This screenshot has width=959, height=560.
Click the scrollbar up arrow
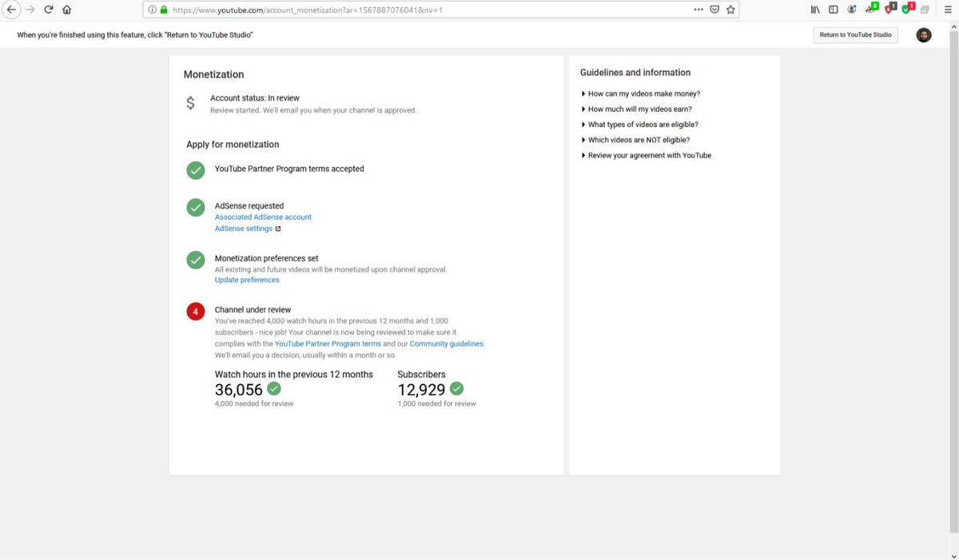pos(954,27)
